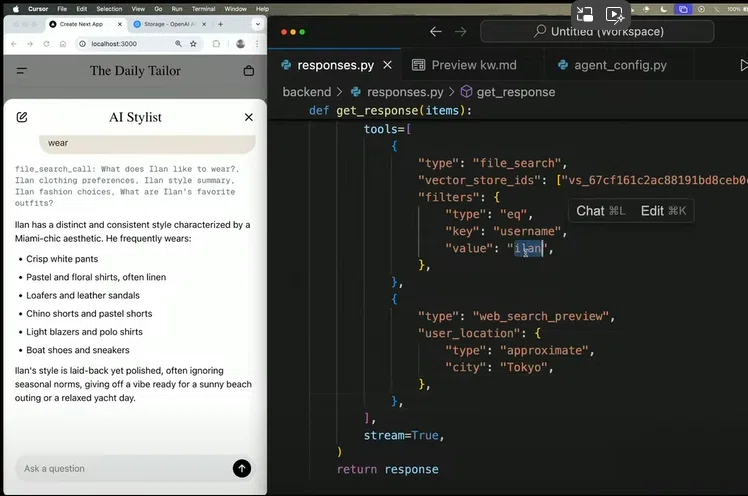
Task: Open the 'Untitled (Workspace)' search box
Action: click(597, 31)
